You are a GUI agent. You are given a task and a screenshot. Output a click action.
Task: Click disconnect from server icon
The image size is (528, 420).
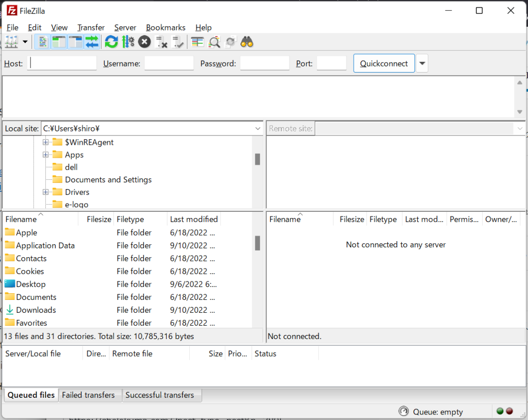(161, 42)
